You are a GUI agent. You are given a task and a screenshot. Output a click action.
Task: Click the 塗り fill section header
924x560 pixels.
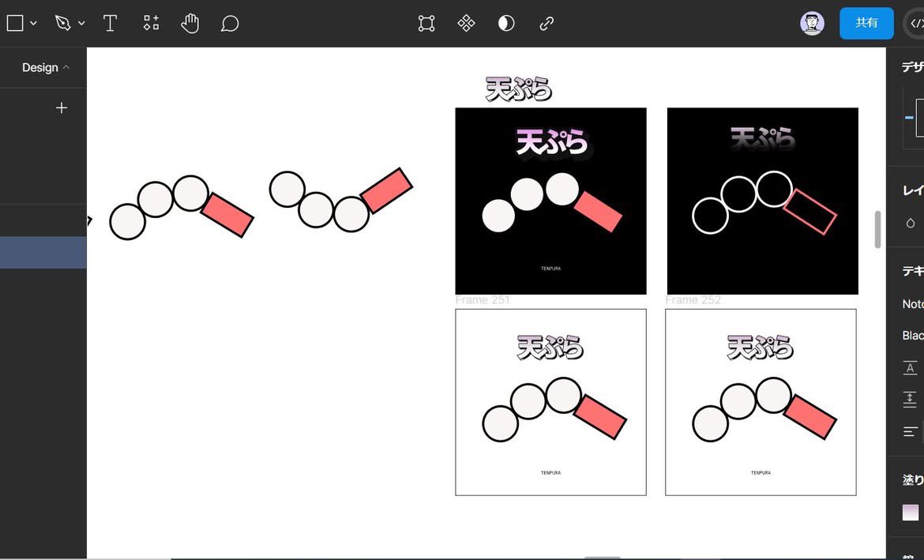tap(913, 480)
